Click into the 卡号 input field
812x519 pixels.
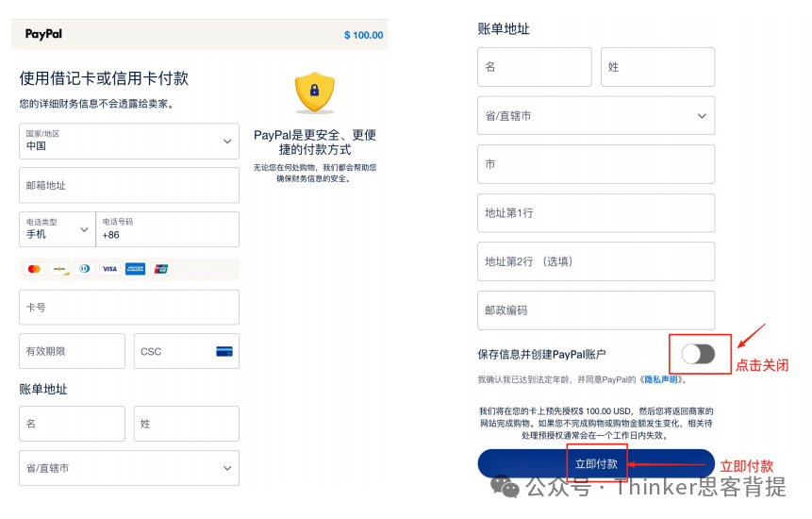128,307
